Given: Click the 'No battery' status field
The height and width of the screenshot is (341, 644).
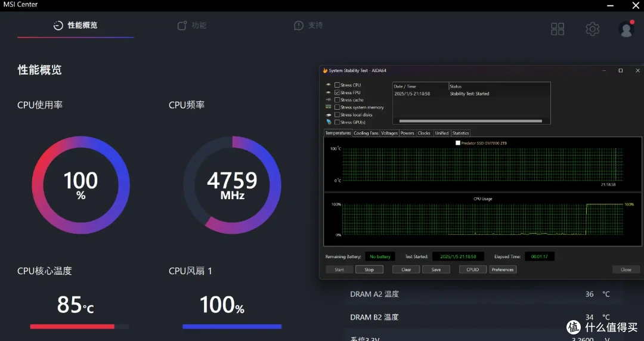Looking at the screenshot, I should point(380,256).
